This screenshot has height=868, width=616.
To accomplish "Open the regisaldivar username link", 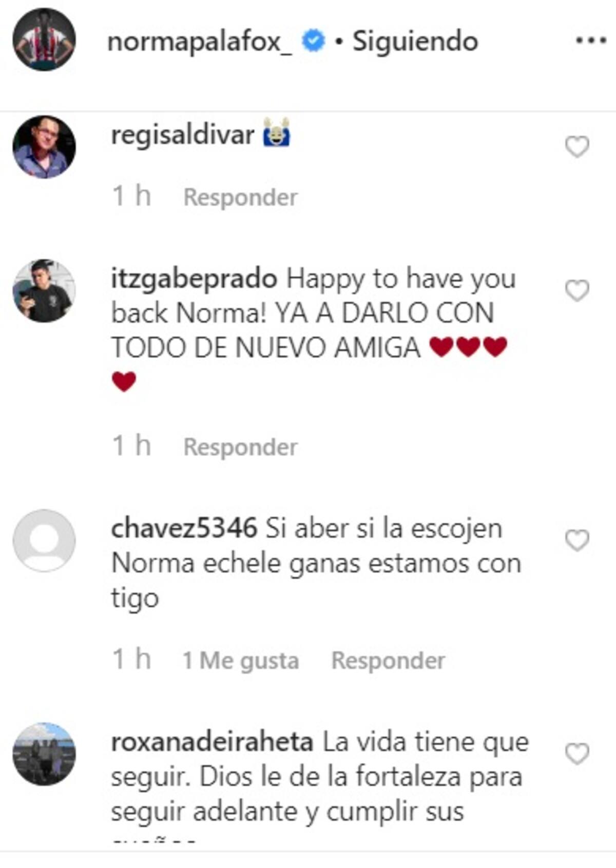I will (x=183, y=135).
